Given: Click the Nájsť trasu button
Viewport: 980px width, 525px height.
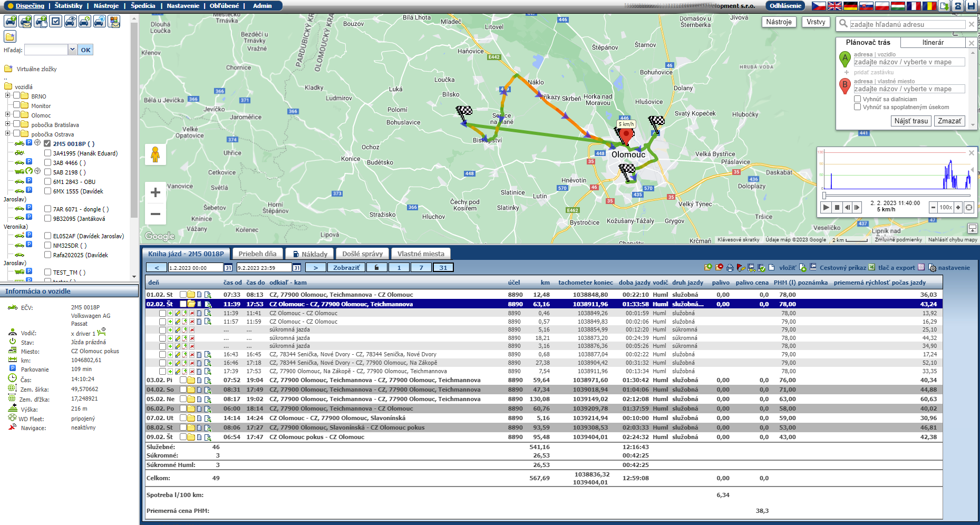Looking at the screenshot, I should tap(911, 121).
